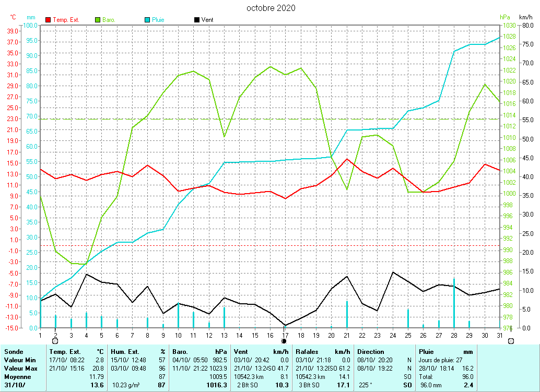Screen dimensions: 540x392
Task: Select the 'Rafales' column header
Action: [x=307, y=352]
